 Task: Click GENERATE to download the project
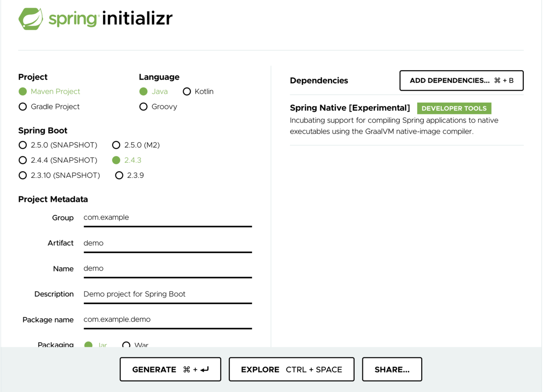click(x=170, y=369)
